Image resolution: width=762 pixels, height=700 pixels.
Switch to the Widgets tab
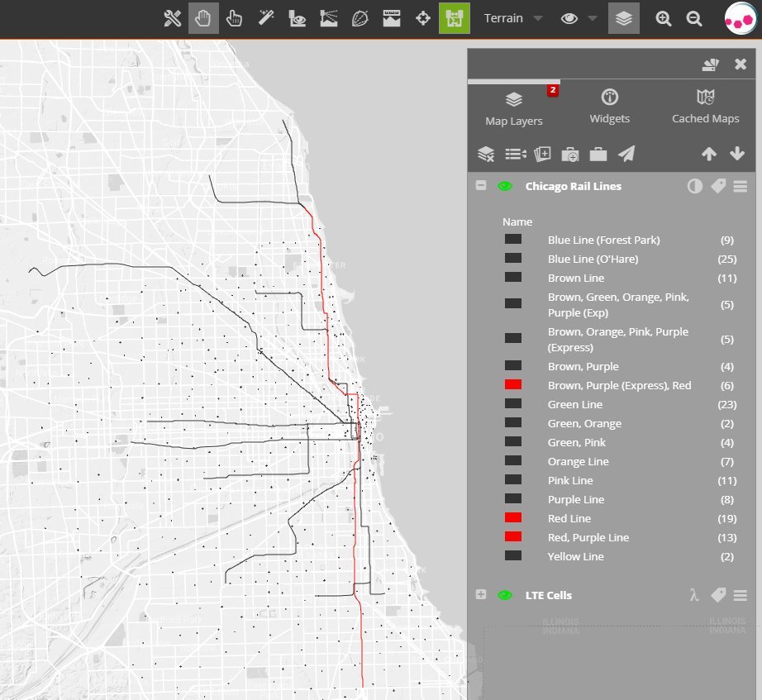[609, 107]
